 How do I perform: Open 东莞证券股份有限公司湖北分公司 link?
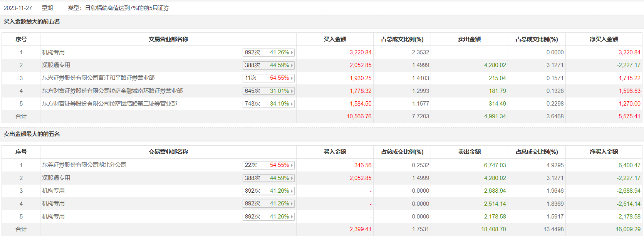(x=84, y=165)
